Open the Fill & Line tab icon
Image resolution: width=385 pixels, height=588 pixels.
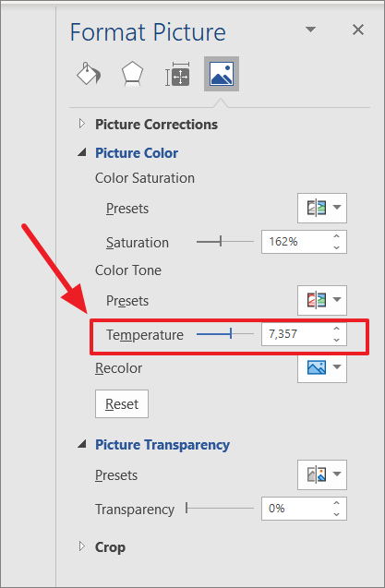coord(89,74)
